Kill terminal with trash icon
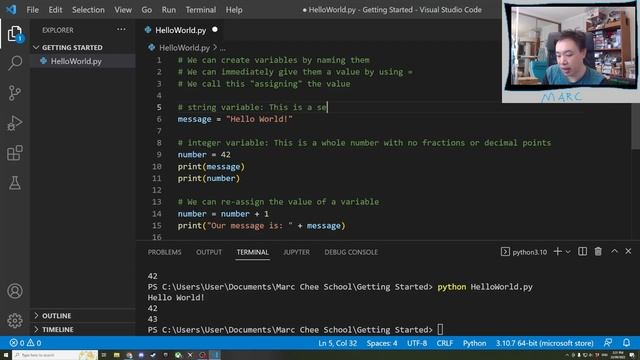The image size is (640, 360). (x=598, y=252)
